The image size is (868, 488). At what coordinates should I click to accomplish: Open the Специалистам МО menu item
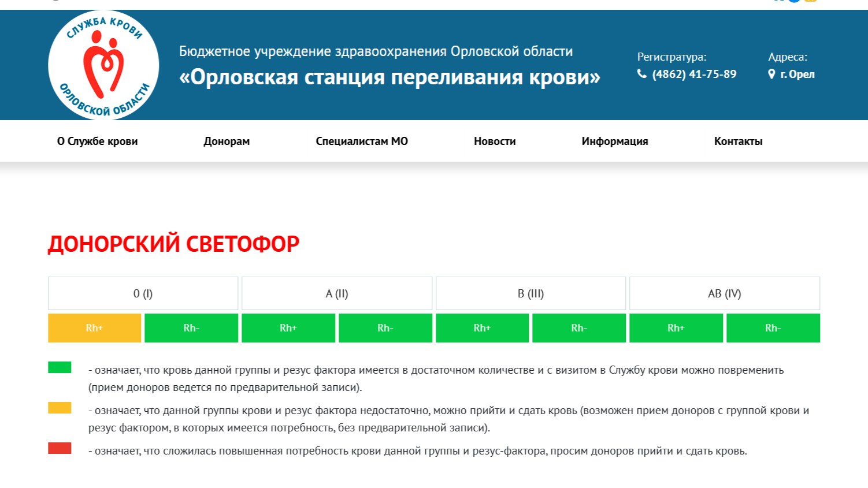pos(362,141)
